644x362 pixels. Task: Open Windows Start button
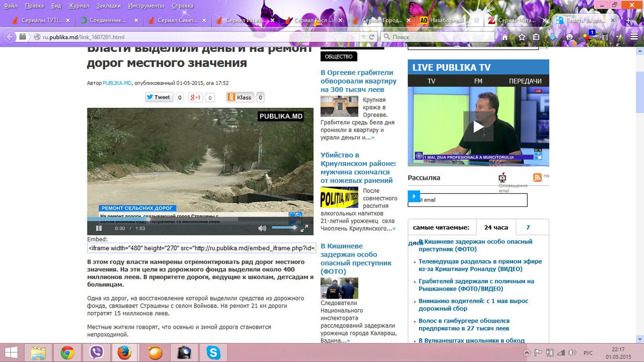11,352
